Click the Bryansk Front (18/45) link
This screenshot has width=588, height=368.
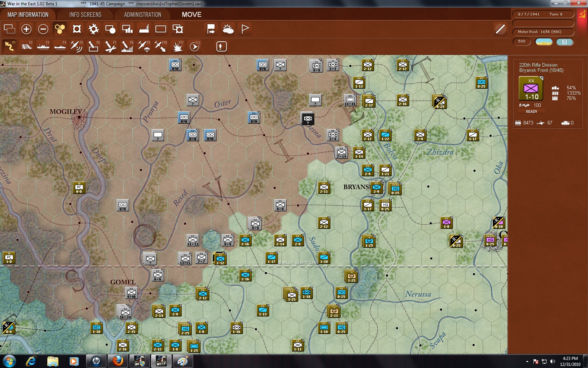click(541, 70)
